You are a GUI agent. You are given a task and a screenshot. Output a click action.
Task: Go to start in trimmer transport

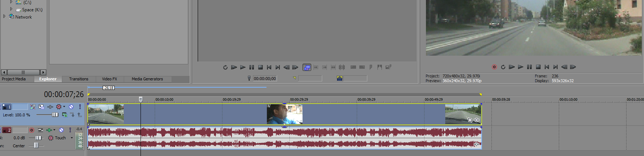[269, 67]
